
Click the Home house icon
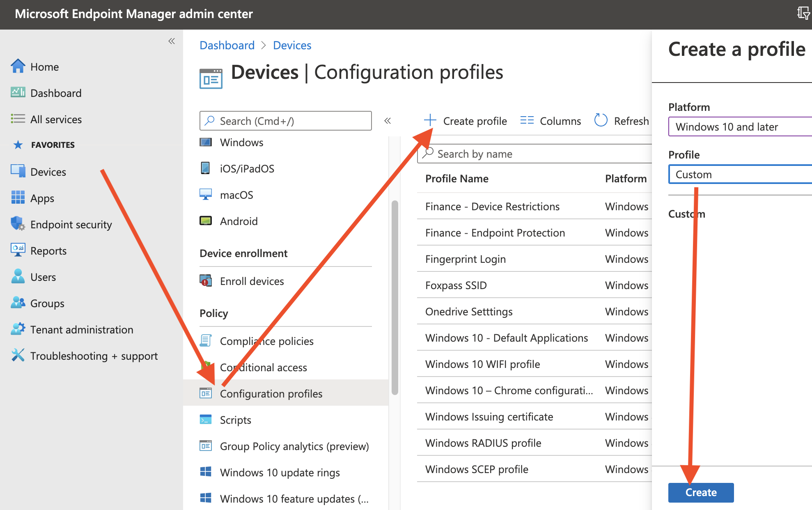18,66
